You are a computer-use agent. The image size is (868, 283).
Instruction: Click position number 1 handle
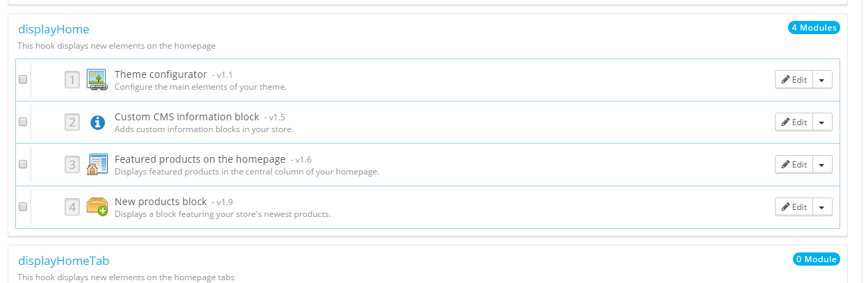72,80
